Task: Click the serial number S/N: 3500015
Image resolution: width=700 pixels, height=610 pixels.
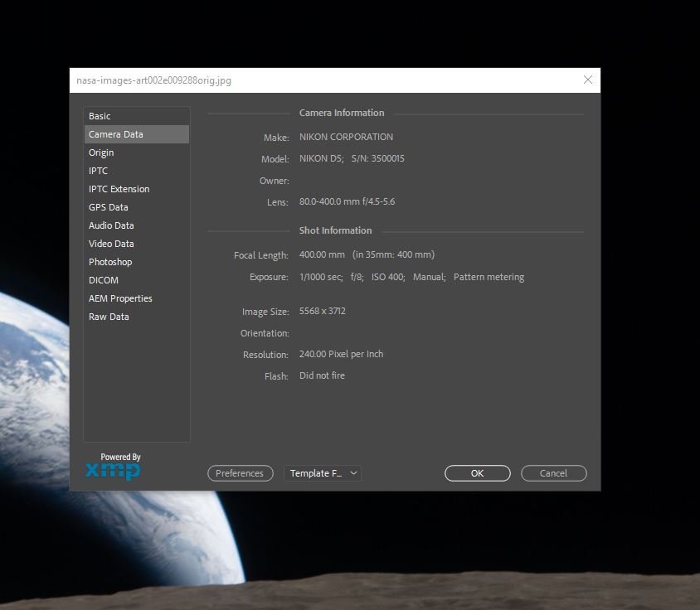Action: click(x=377, y=158)
